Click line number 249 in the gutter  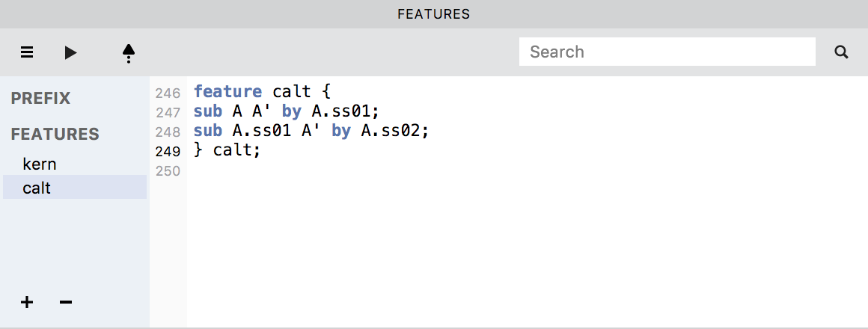(x=168, y=151)
